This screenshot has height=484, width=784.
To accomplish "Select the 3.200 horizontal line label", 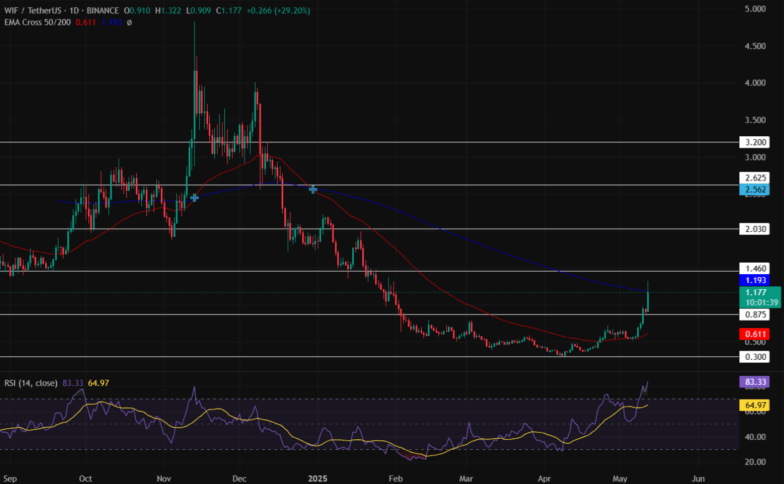I will [x=754, y=142].
